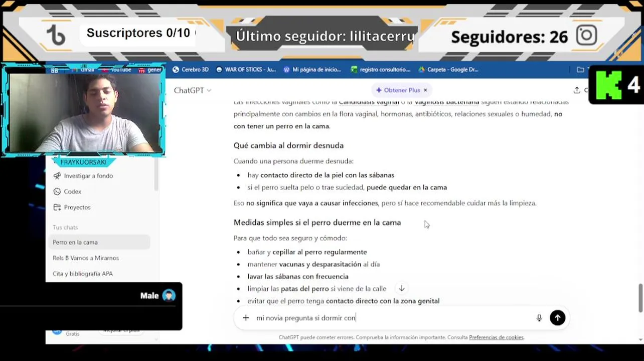This screenshot has height=361, width=644.
Task: Click the Instagram icon in the overlay
Action: (x=586, y=36)
